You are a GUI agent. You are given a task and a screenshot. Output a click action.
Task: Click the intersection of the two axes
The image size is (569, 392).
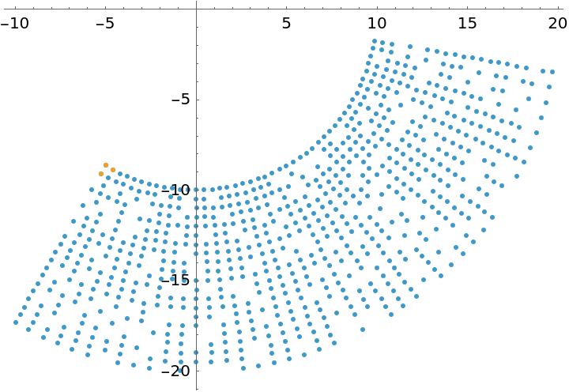pos(196,9)
